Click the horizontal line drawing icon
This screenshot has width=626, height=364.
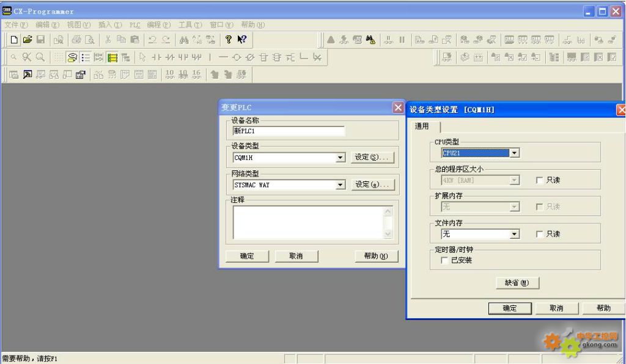click(x=223, y=57)
